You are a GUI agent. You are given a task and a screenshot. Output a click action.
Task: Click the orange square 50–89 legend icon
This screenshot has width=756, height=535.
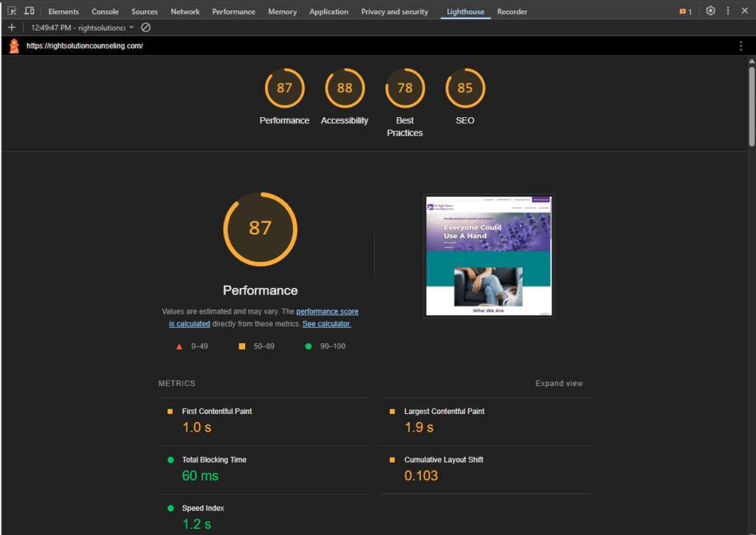pos(242,346)
